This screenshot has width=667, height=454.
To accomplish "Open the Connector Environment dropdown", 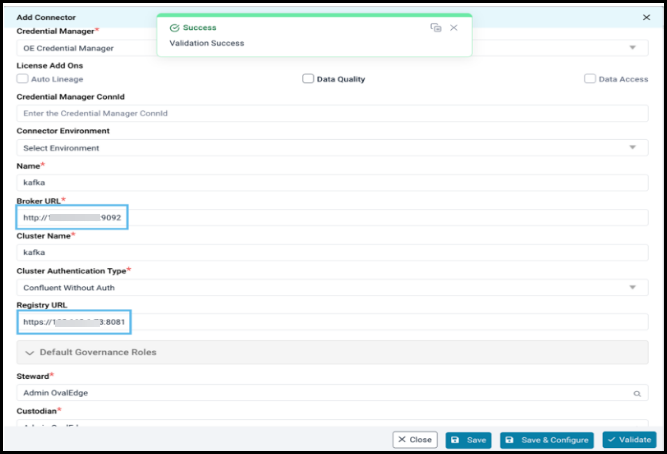I will (x=632, y=148).
